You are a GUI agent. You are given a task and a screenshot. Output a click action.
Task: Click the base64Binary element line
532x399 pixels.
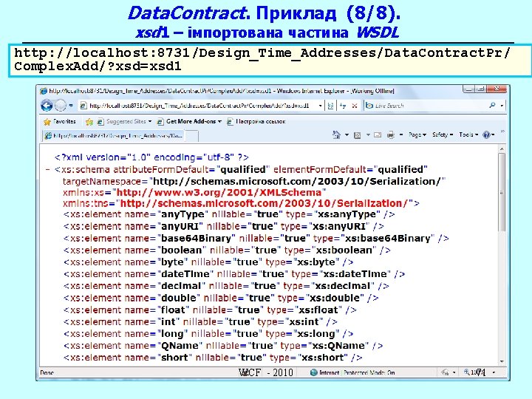pyautogui.click(x=256, y=238)
